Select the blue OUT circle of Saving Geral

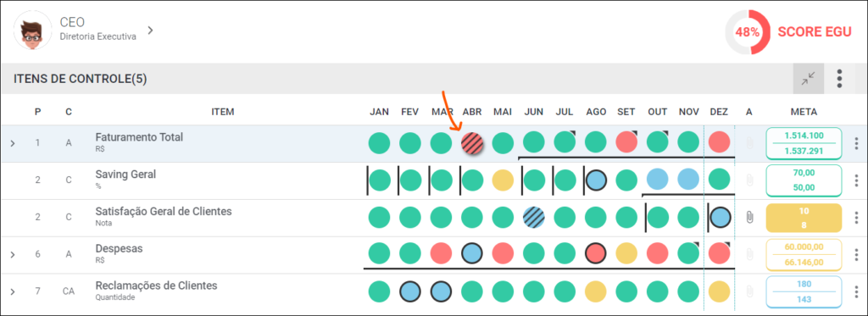coord(657,180)
